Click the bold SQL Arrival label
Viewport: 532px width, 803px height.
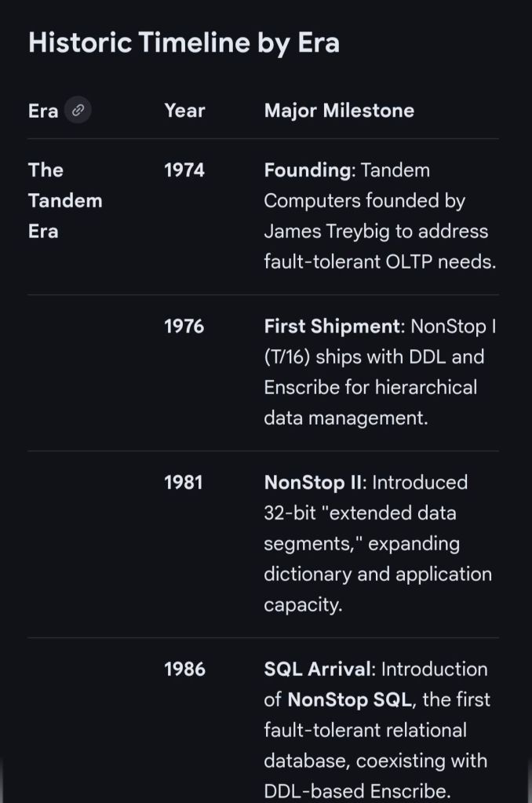(x=319, y=669)
